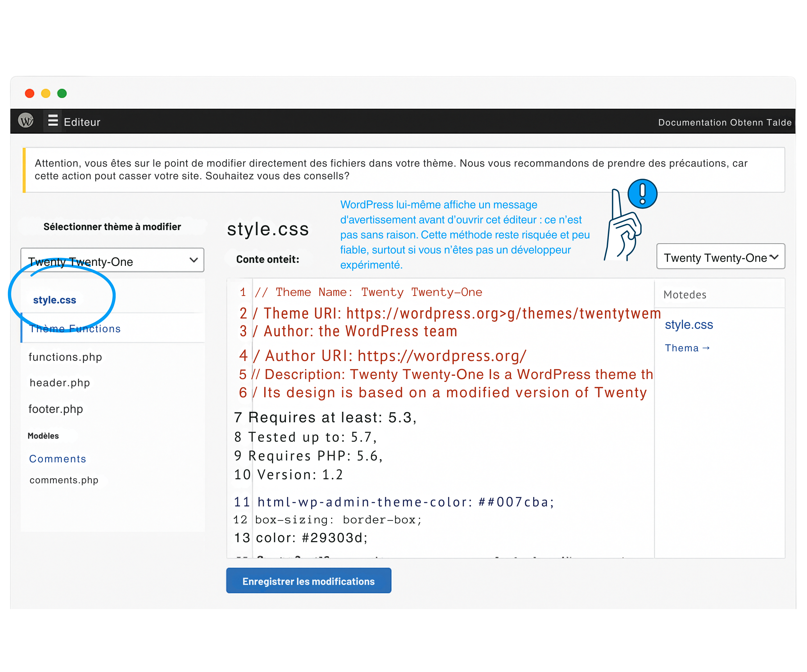Click the blue exclamation warning icon
This screenshot has height=672, width=807.
643,194
